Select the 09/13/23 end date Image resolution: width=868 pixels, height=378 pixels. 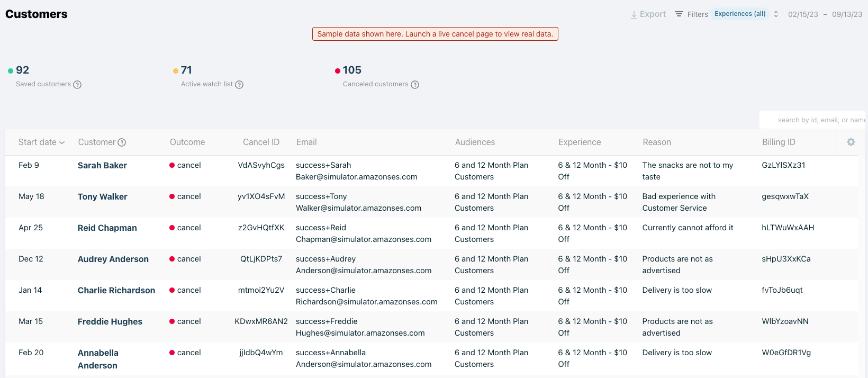(847, 14)
